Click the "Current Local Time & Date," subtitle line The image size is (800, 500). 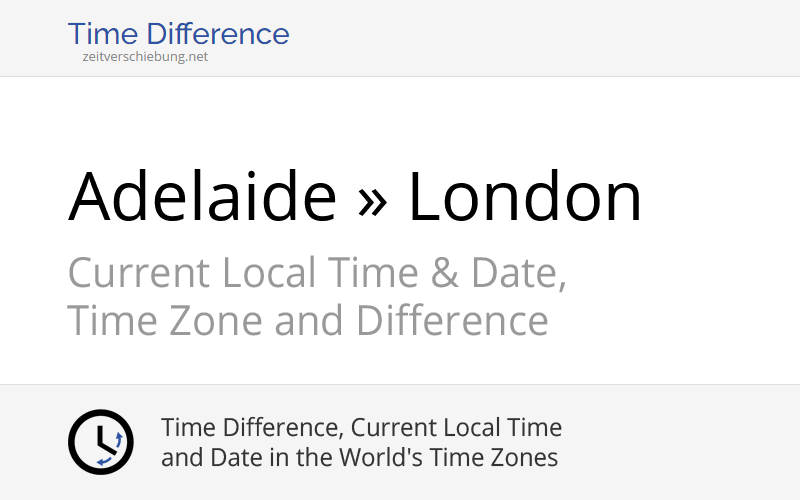point(317,273)
